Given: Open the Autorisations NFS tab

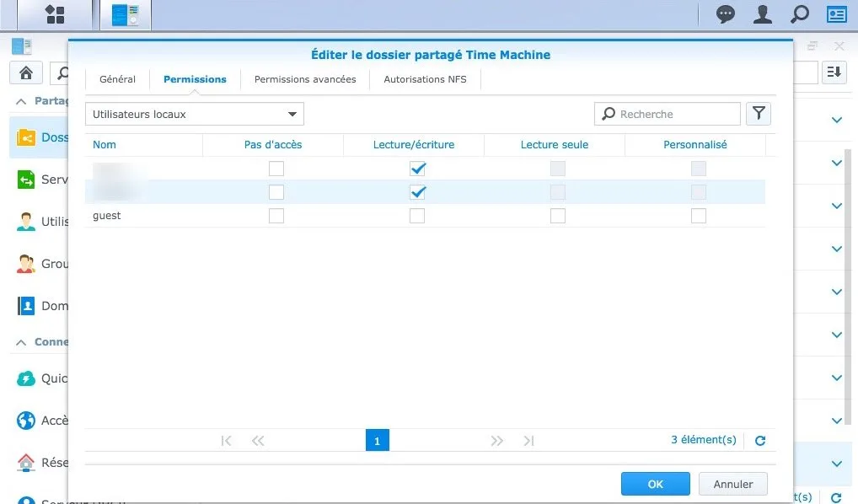Looking at the screenshot, I should pos(425,79).
